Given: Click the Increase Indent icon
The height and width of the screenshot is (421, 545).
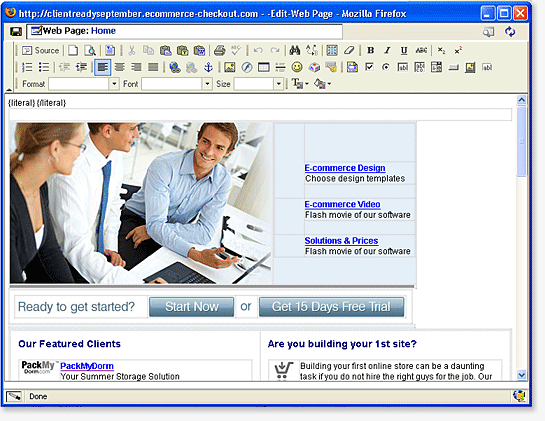Looking at the screenshot, I should (x=81, y=67).
